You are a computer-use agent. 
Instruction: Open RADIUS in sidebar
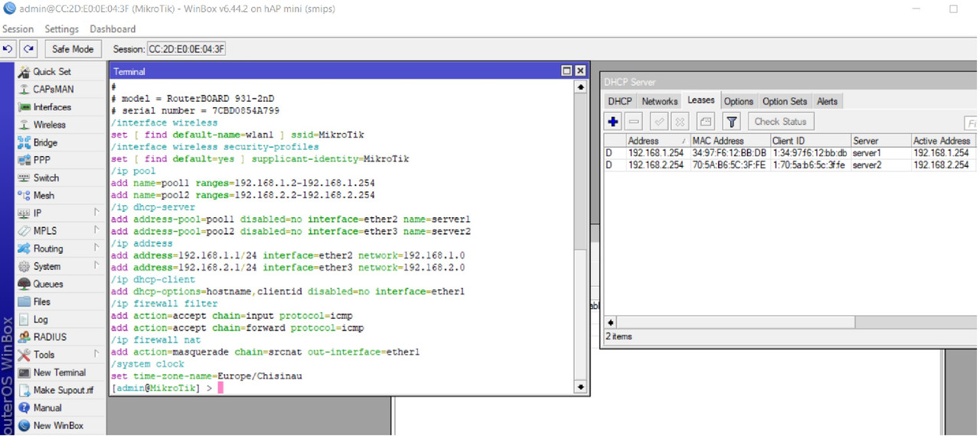[50, 337]
